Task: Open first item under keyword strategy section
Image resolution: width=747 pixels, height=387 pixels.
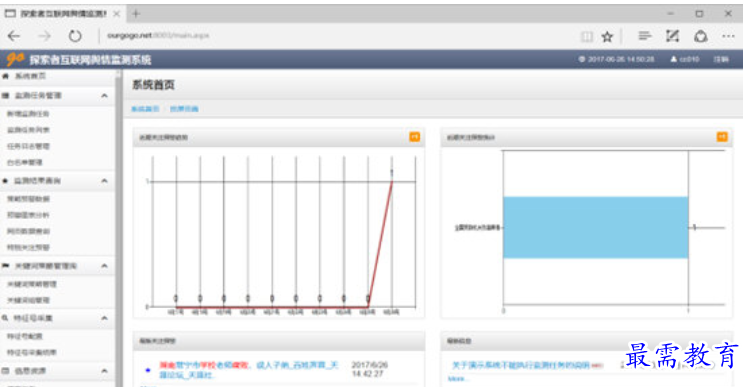Action: (31, 284)
